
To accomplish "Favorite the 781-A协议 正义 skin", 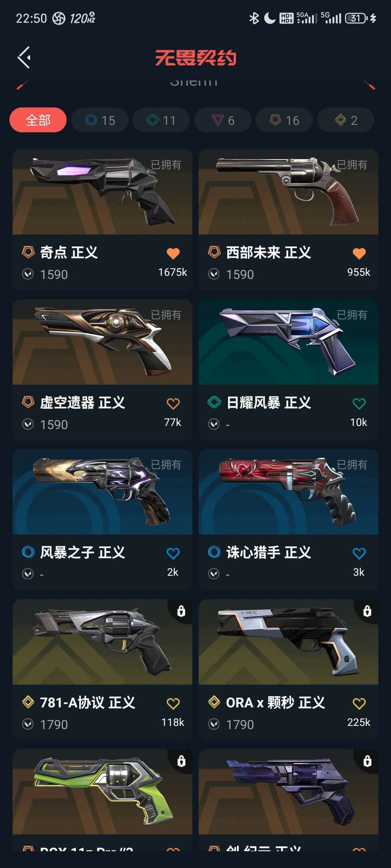I will [173, 703].
